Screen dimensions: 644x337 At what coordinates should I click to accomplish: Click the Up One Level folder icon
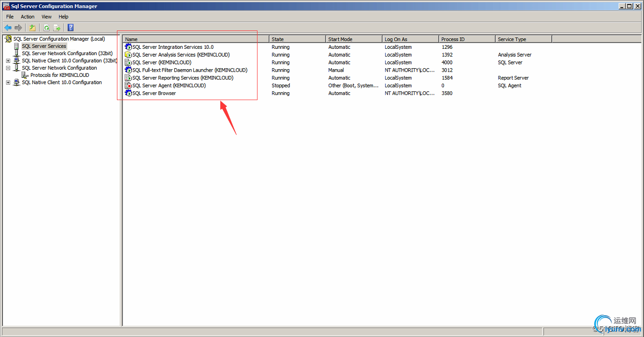pos(32,28)
